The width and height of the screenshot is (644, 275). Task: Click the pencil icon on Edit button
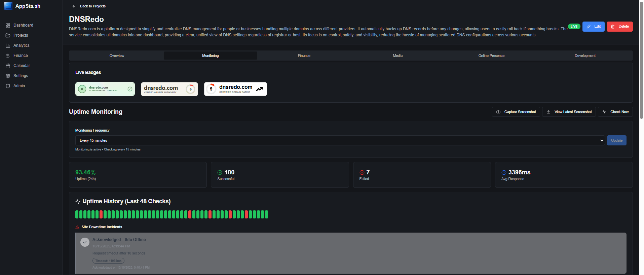[x=589, y=27]
